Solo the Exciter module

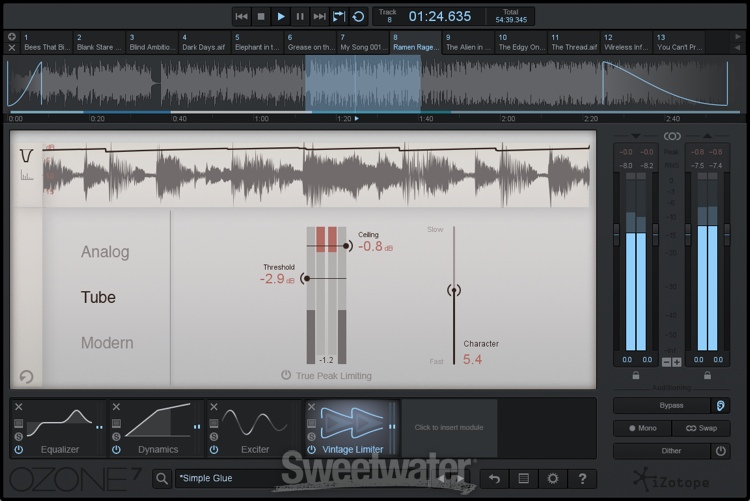point(214,436)
